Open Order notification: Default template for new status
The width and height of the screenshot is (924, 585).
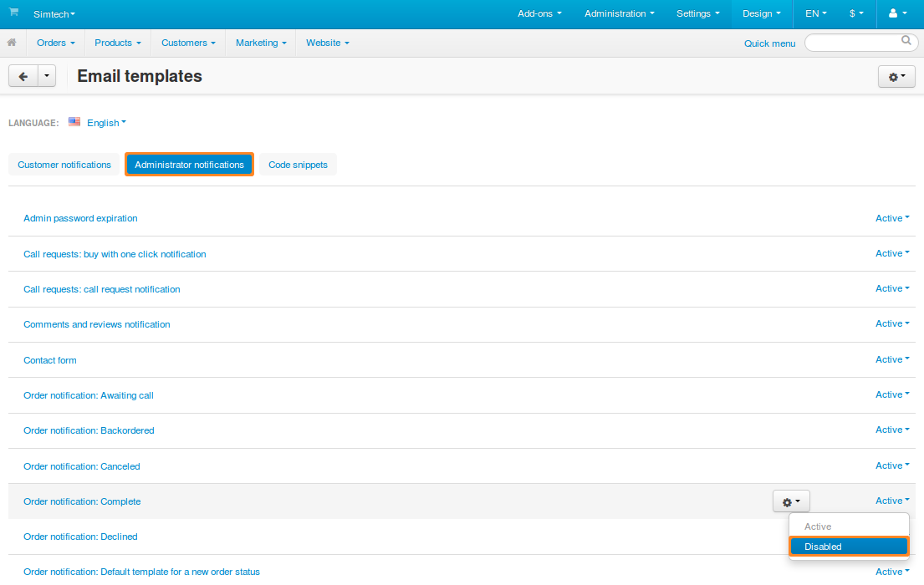click(x=141, y=572)
